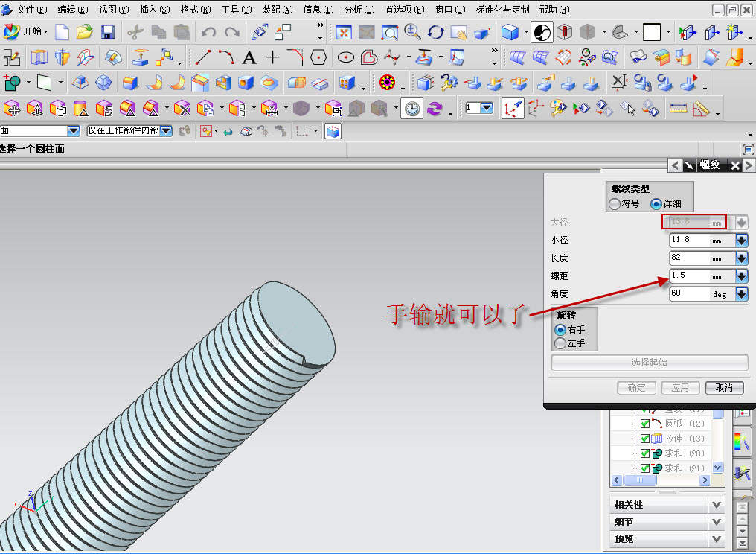Click the Ellipse tool icon
This screenshot has width=756, height=554.
346,58
